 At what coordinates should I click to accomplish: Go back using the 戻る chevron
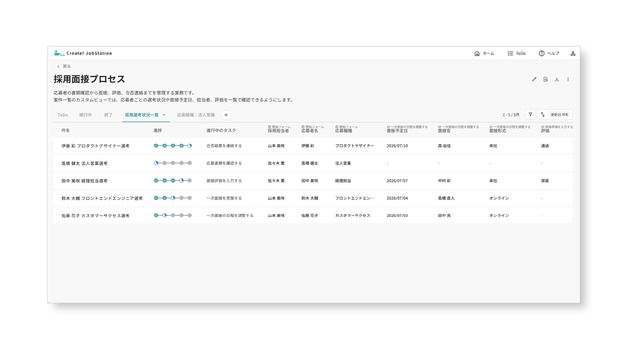58,66
